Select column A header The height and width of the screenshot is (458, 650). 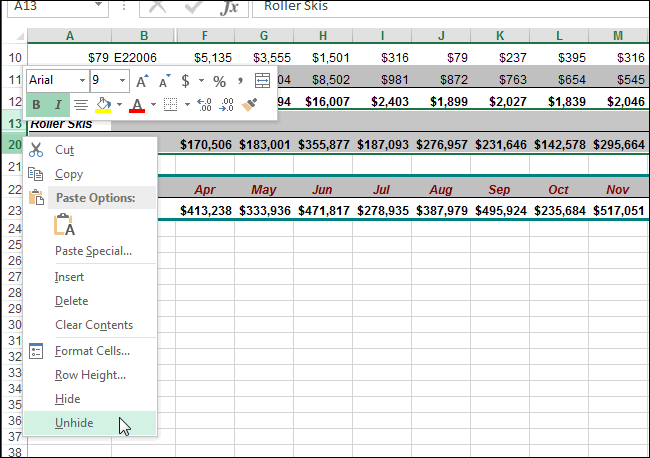click(x=70, y=36)
